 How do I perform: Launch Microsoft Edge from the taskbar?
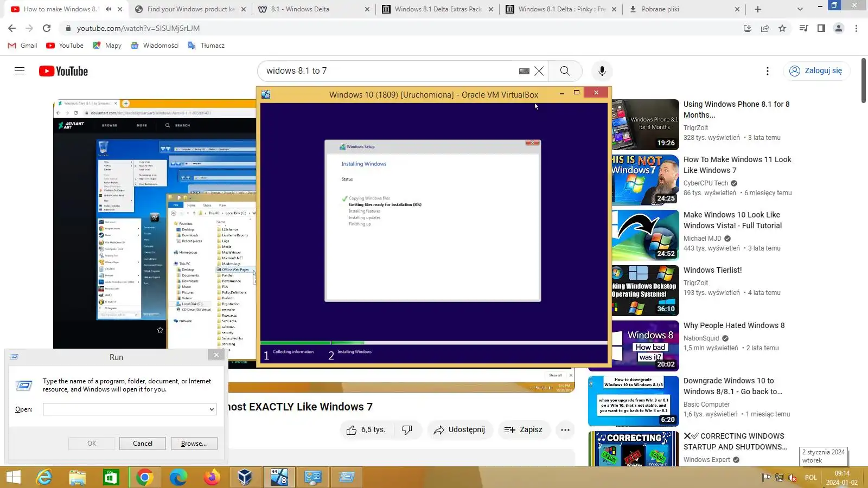coord(178,477)
